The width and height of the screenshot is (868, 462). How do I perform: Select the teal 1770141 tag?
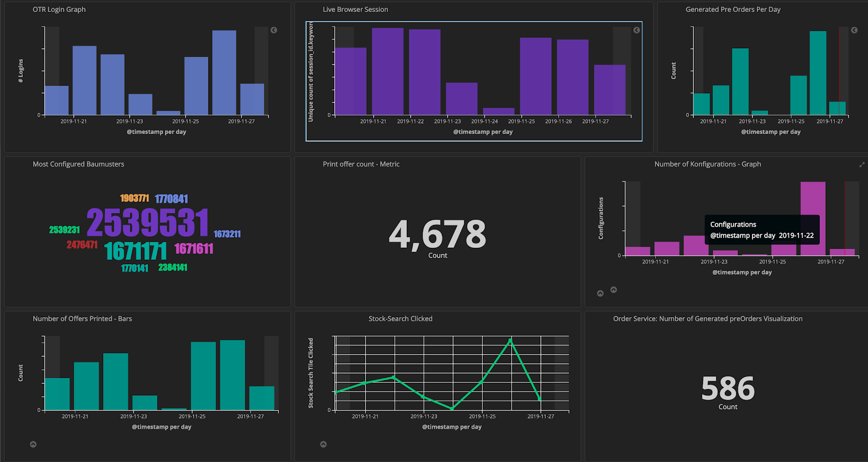135,268
